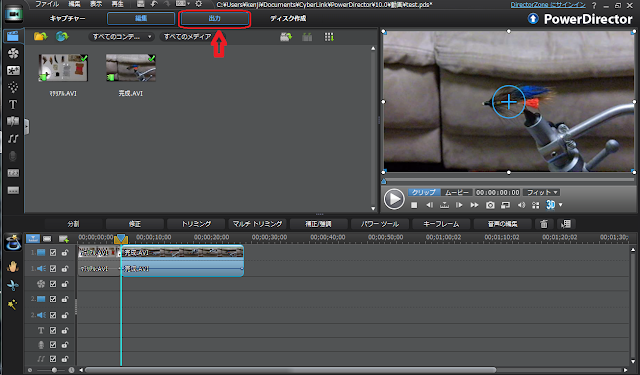Click the 分割 split button
The width and height of the screenshot is (640, 375).
coord(73,224)
